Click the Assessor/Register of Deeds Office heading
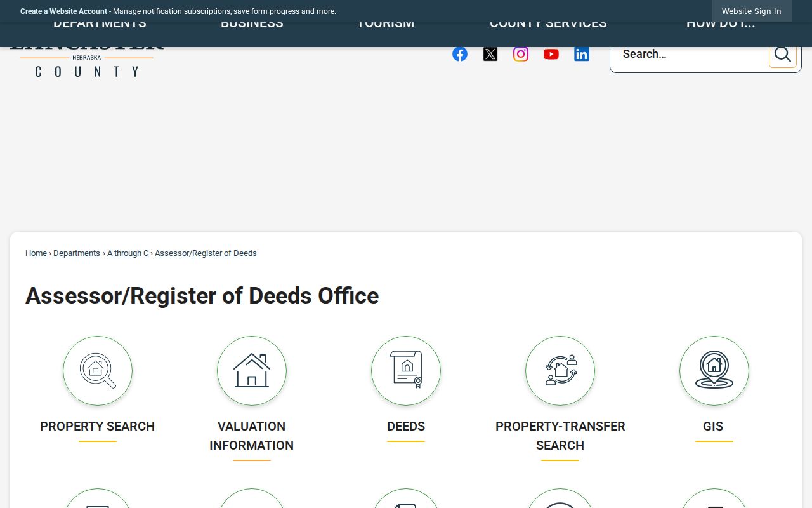This screenshot has height=508, width=812. tap(202, 296)
